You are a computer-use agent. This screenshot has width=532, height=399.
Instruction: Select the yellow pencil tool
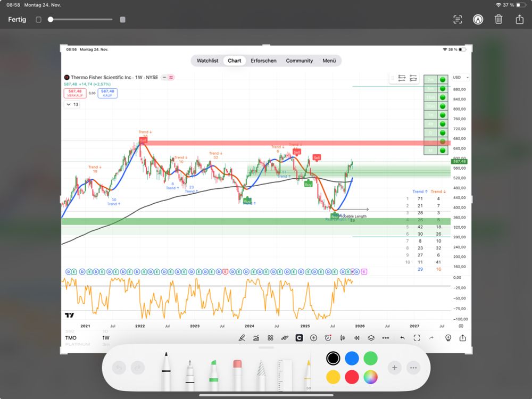coord(307,375)
